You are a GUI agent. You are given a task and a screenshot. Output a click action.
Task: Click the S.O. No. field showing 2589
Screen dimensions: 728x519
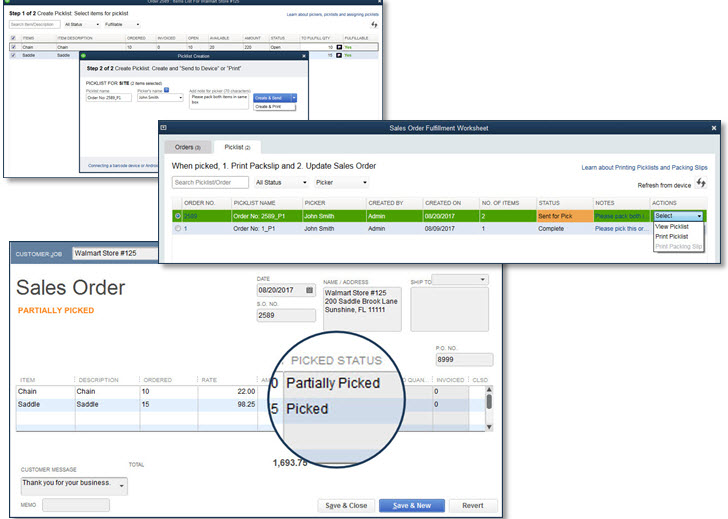click(x=286, y=315)
